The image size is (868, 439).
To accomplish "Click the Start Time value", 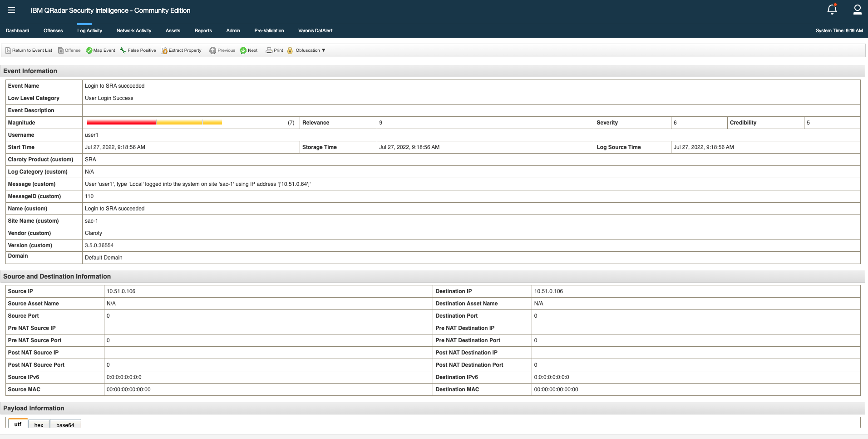I will click(115, 147).
